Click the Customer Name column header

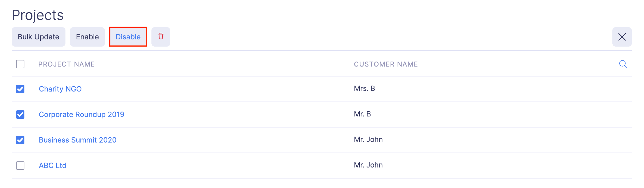[386, 64]
